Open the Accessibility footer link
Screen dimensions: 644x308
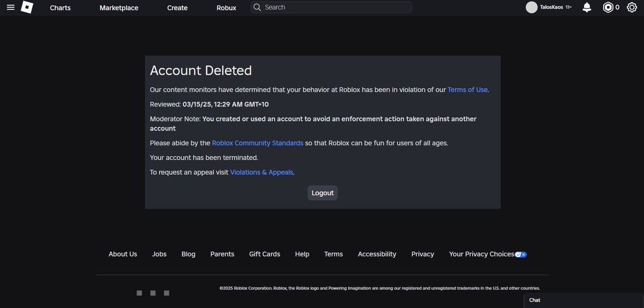[377, 254]
